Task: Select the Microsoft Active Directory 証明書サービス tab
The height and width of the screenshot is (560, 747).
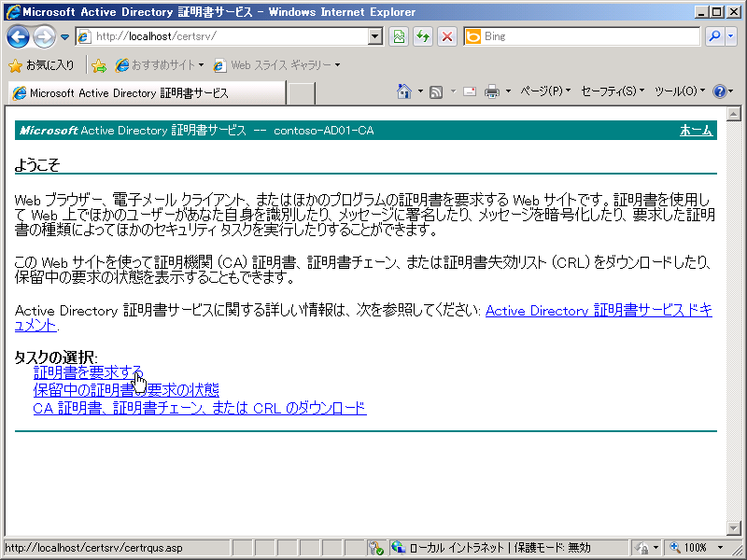Action: (147, 92)
